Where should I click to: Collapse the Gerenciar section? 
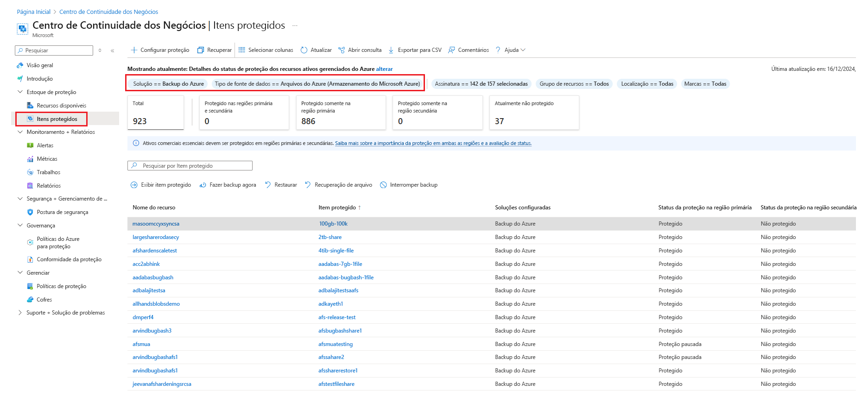[x=20, y=273]
